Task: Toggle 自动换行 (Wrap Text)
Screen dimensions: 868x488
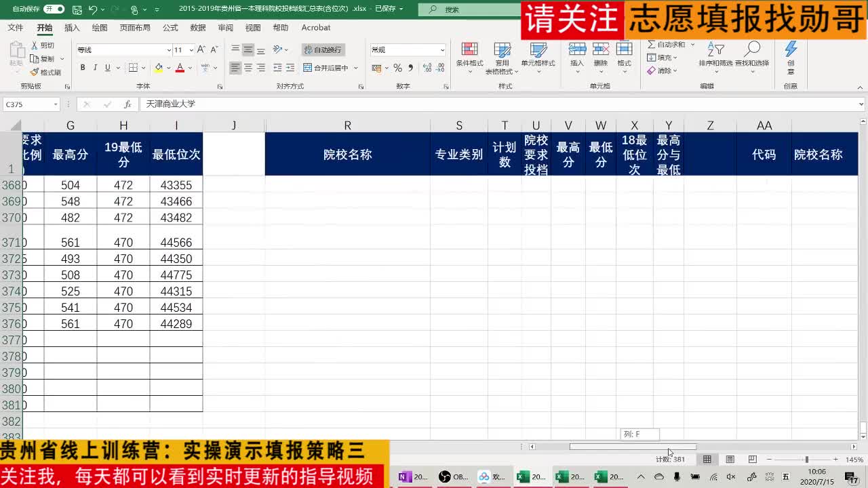Action: [x=323, y=49]
